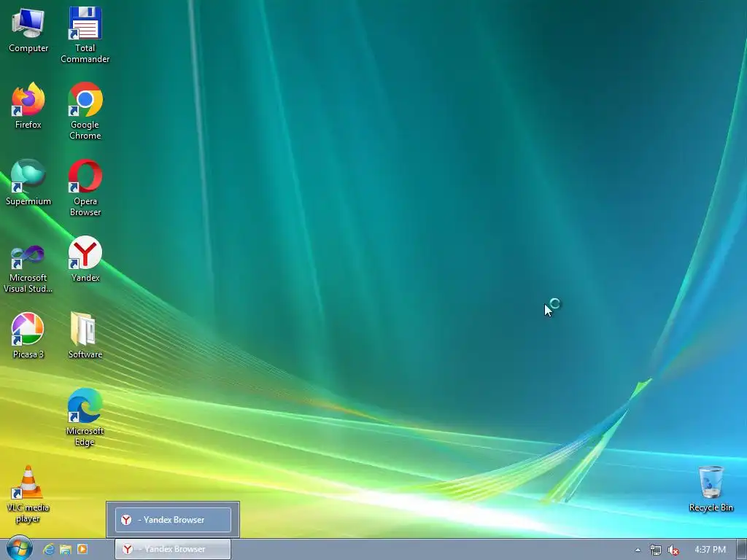Select the Picasa 3 desktop icon

pos(28,335)
